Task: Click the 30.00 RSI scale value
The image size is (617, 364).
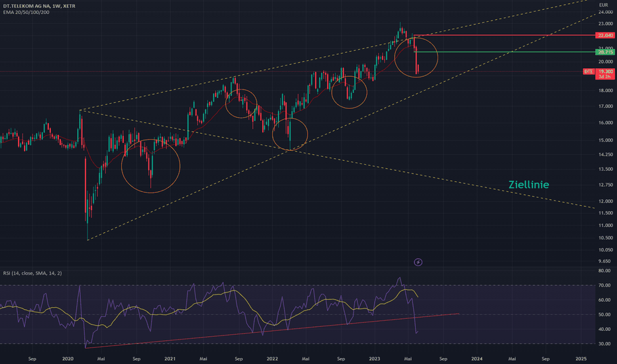Action: tap(605, 344)
